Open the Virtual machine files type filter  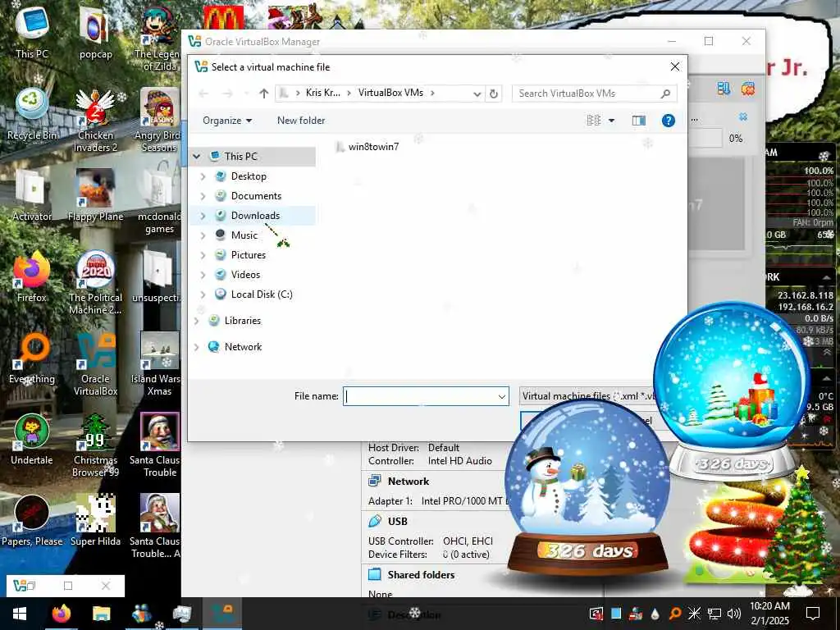587,396
